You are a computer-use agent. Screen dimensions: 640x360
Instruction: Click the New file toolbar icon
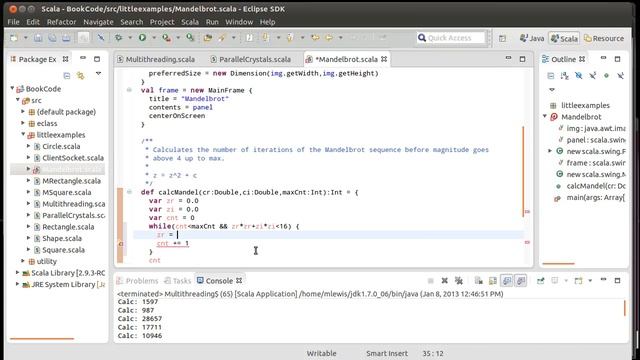(14, 38)
